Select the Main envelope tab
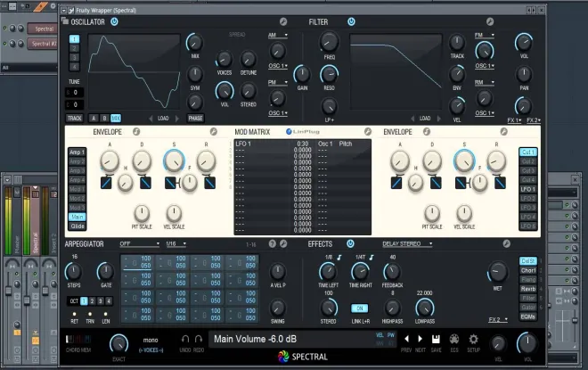The image size is (588, 370). click(x=78, y=217)
